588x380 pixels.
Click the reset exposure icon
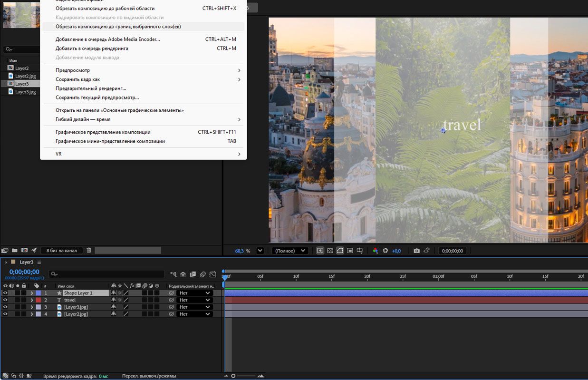[x=386, y=251]
